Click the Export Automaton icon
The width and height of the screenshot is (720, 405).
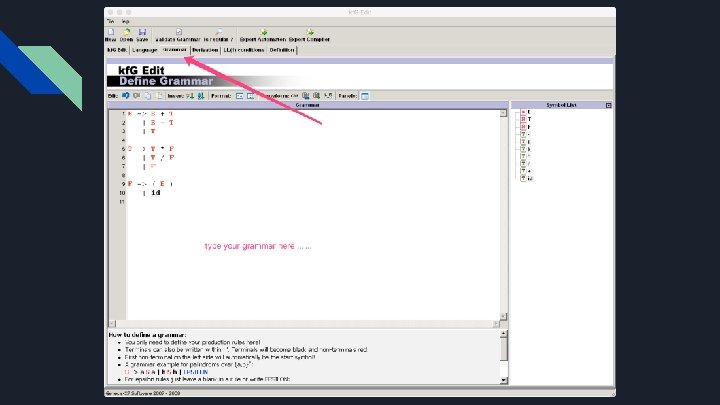[x=264, y=32]
